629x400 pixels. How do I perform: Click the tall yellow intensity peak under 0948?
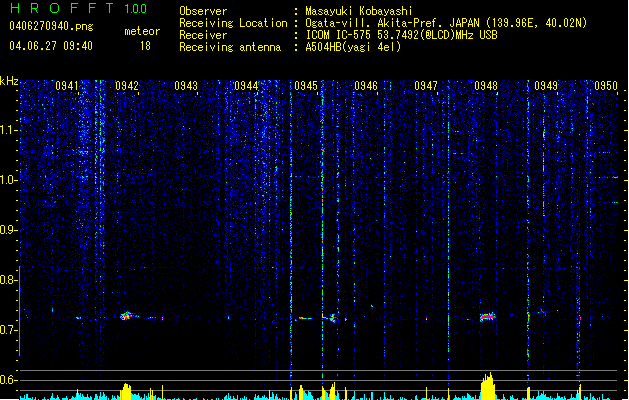click(488, 386)
